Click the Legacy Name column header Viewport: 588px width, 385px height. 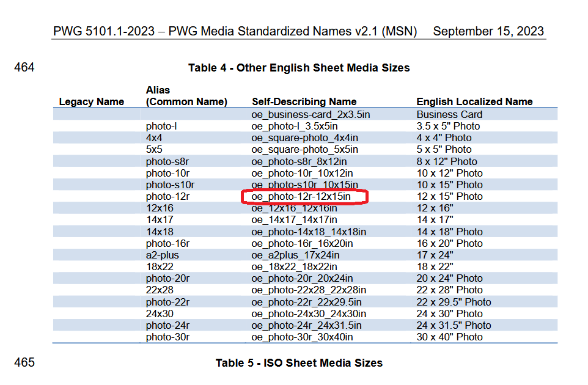(x=91, y=102)
